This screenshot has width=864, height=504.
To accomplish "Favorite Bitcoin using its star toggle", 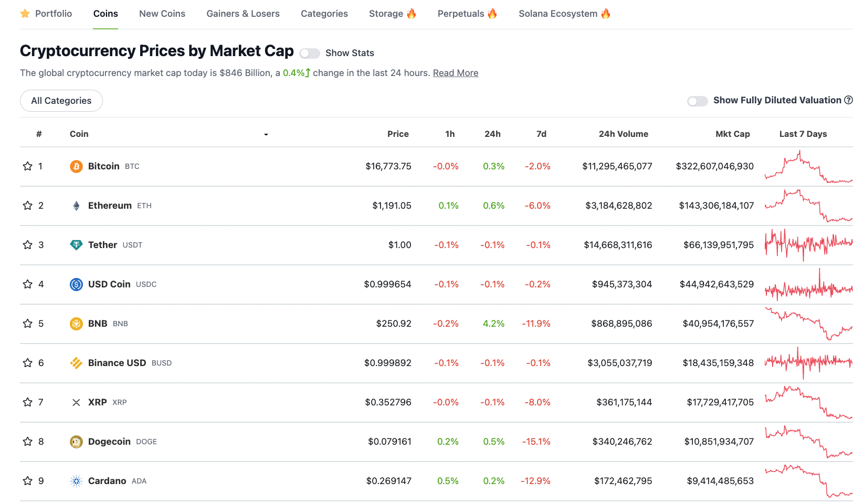I will (27, 166).
